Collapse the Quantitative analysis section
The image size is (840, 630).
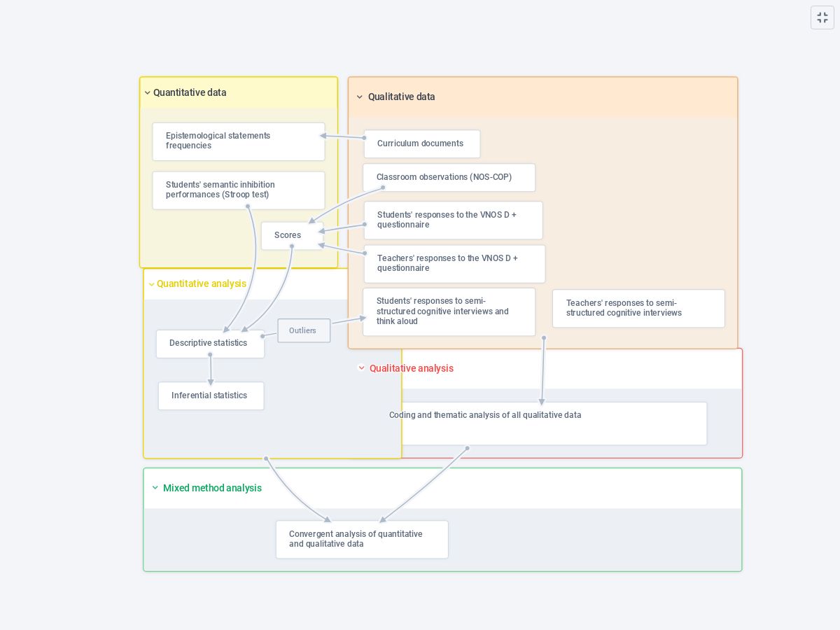tap(152, 284)
